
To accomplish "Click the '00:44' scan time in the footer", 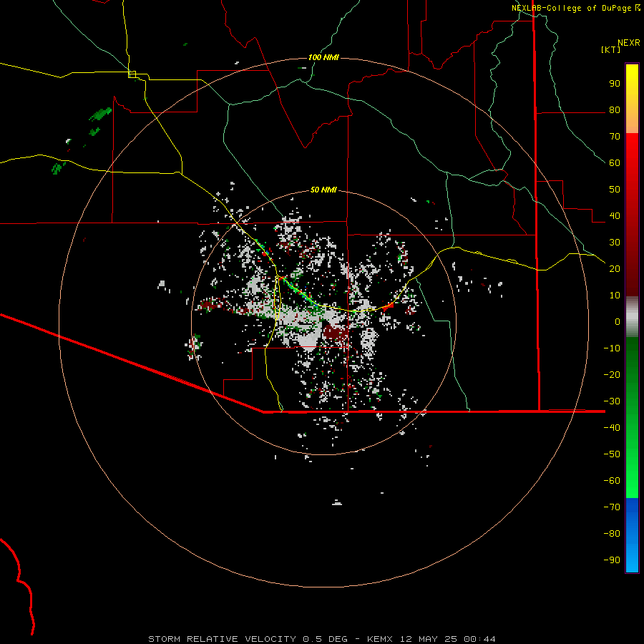I will pyautogui.click(x=479, y=639).
